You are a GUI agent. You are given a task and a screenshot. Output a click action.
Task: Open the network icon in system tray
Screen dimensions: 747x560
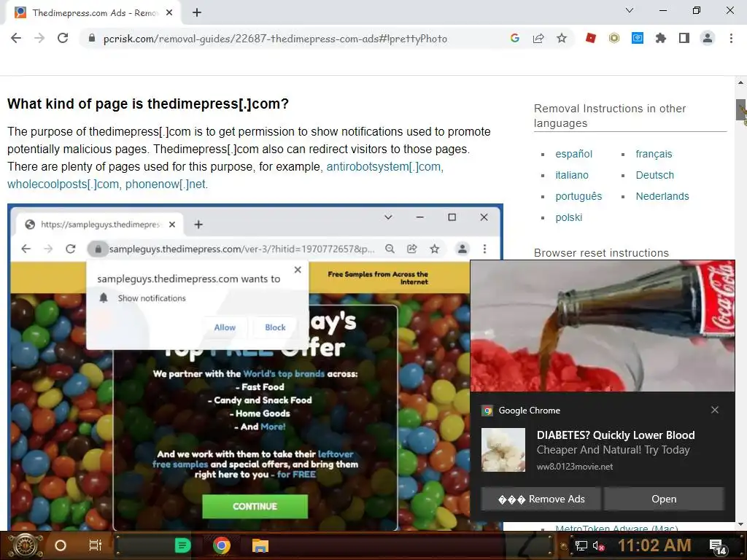[x=581, y=545]
